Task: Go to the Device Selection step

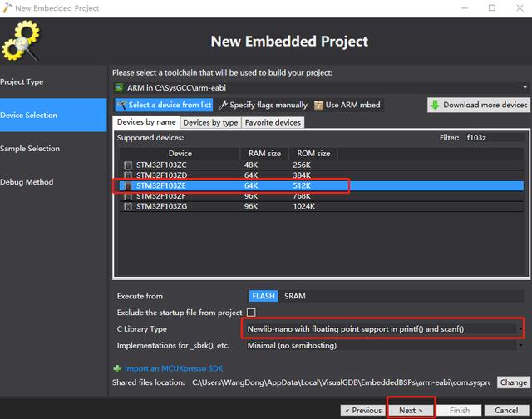Action: click(53, 115)
